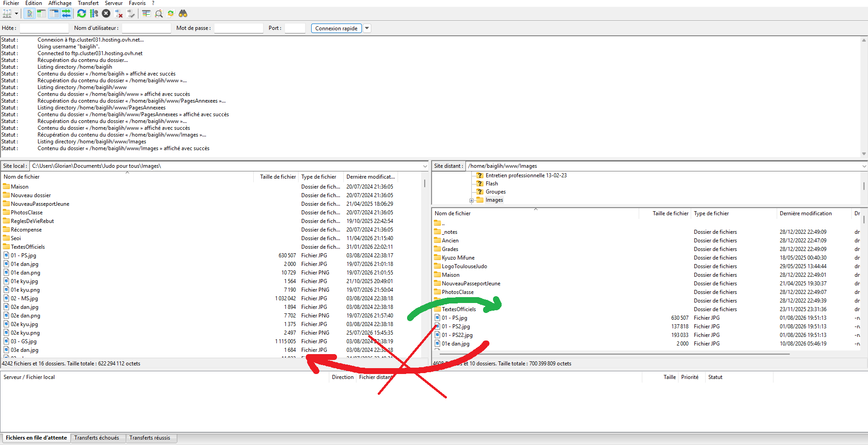Toggle transfer queue display
This screenshot has width=868, height=445.
click(x=66, y=14)
